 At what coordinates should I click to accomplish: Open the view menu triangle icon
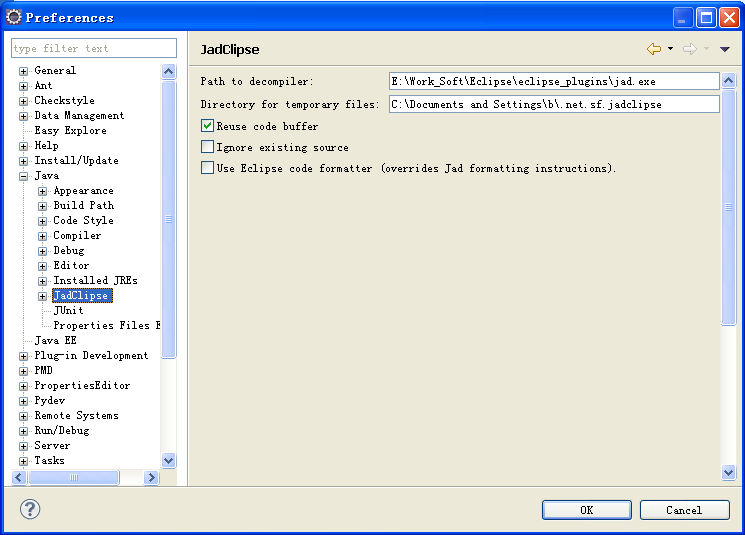point(725,49)
